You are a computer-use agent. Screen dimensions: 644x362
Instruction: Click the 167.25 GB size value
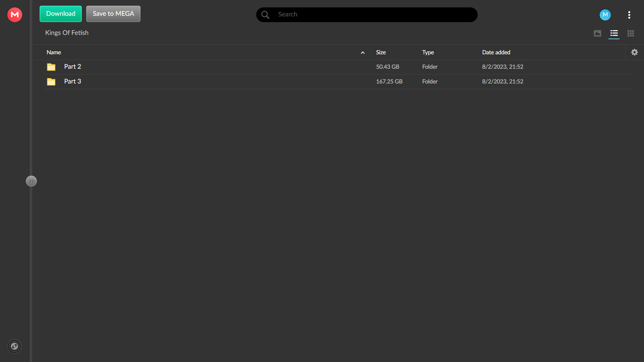(x=389, y=81)
